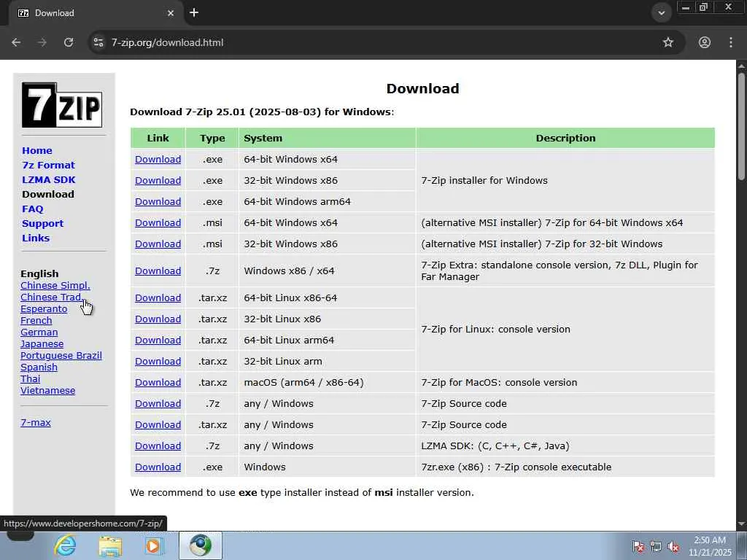Bookmark this page with star icon
This screenshot has width=747, height=560.
click(668, 42)
